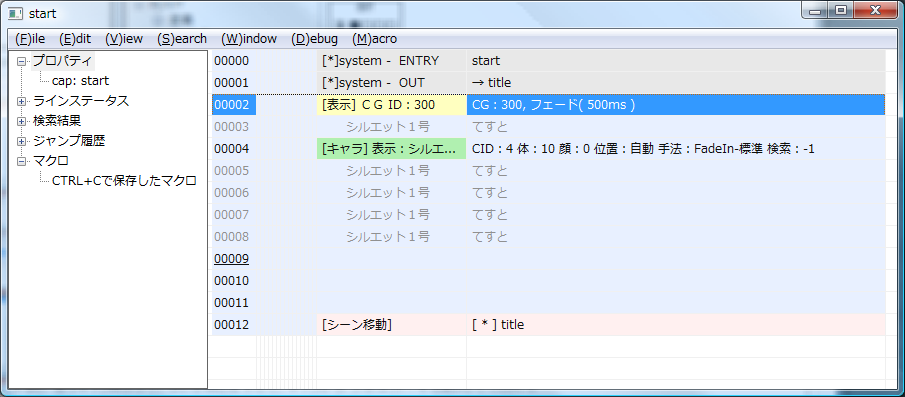The width and height of the screenshot is (905, 397).
Task: Click the [シーン移動] command cell
Action: coord(391,324)
